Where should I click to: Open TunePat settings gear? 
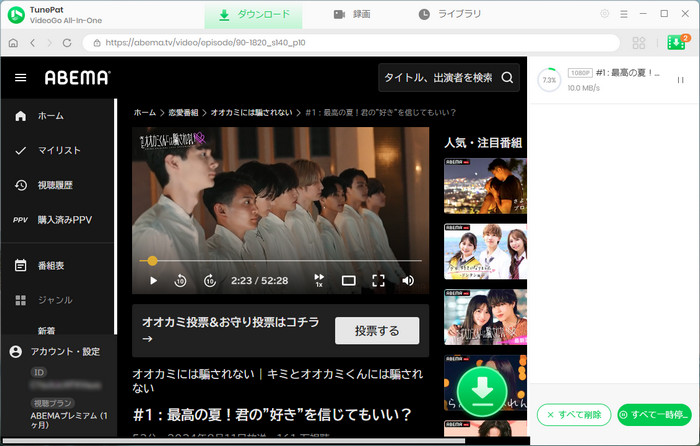604,14
